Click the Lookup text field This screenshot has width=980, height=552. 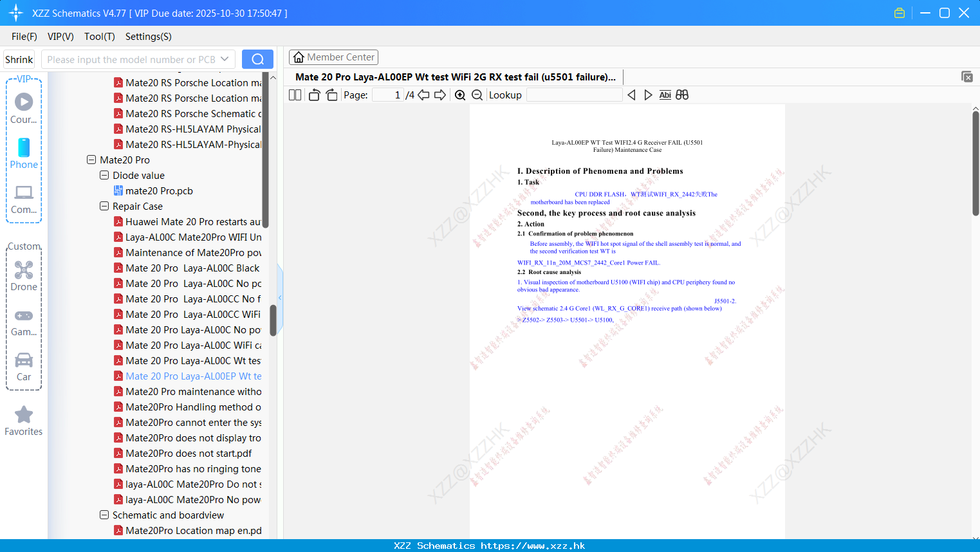[x=575, y=95]
